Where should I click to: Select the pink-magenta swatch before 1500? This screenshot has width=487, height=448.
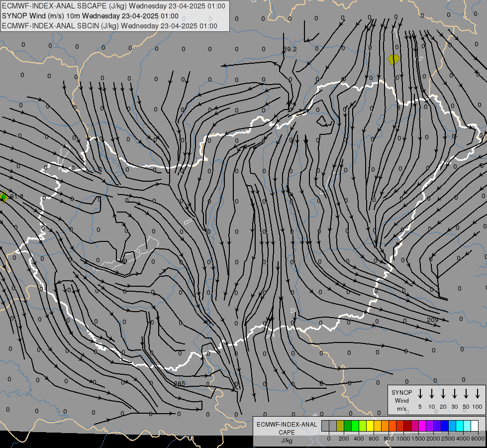pos(415,426)
